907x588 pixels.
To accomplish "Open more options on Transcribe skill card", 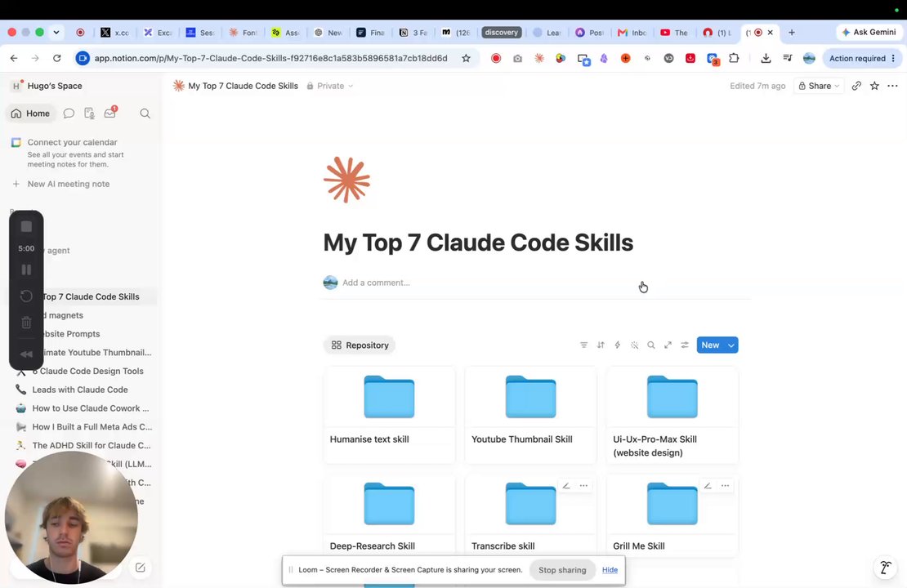I will (x=583, y=486).
